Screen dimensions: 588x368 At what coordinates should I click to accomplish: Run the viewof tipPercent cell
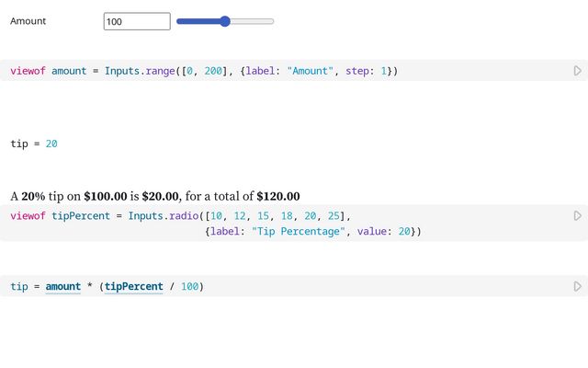point(577,215)
